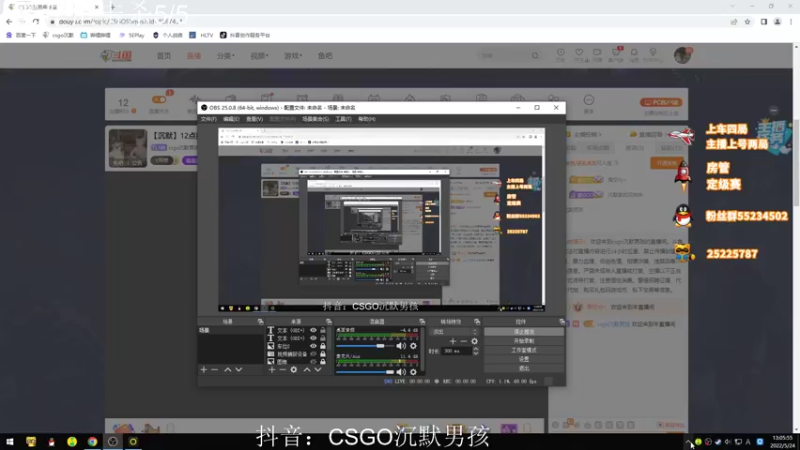Open OBS 工具(T) menu
This screenshot has height=450, width=800.
click(343, 119)
